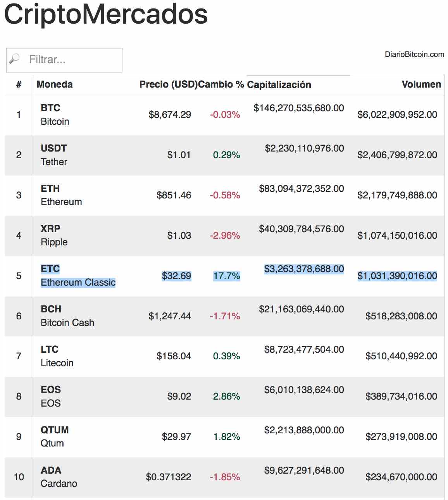Click volume $6,022,909,952.00

[397, 115]
